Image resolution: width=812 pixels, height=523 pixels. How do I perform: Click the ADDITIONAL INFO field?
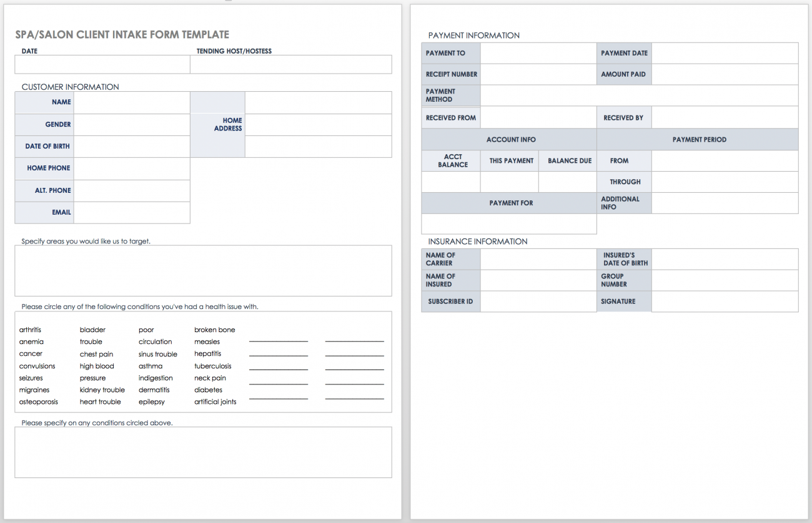click(725, 203)
